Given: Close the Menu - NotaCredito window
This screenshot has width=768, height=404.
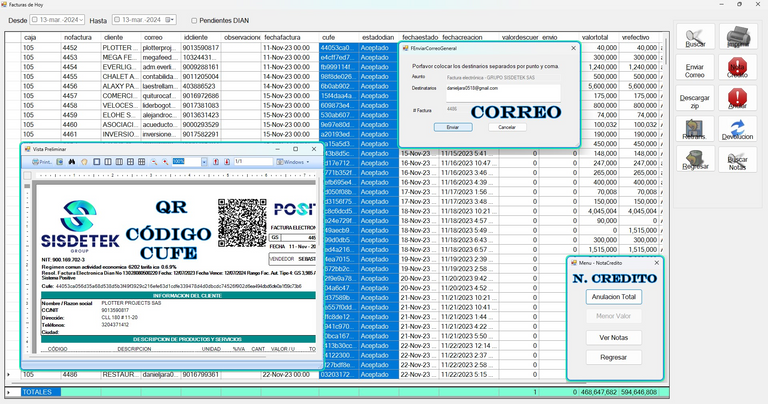Looking at the screenshot, I should 656,263.
